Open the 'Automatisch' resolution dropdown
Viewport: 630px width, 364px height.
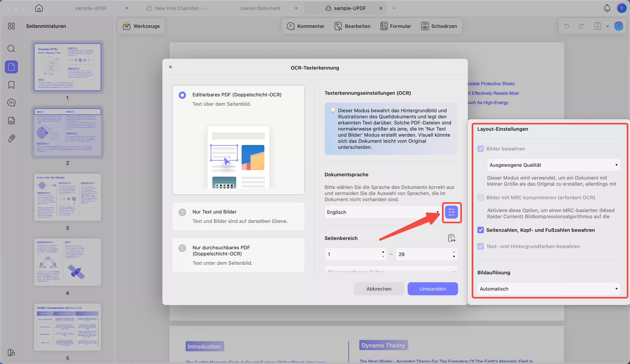click(548, 289)
